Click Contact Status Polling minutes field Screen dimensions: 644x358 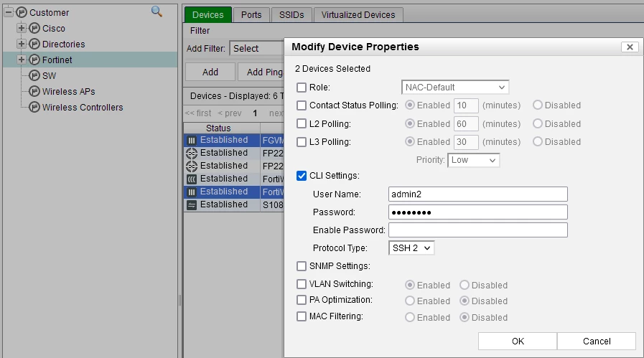(466, 105)
